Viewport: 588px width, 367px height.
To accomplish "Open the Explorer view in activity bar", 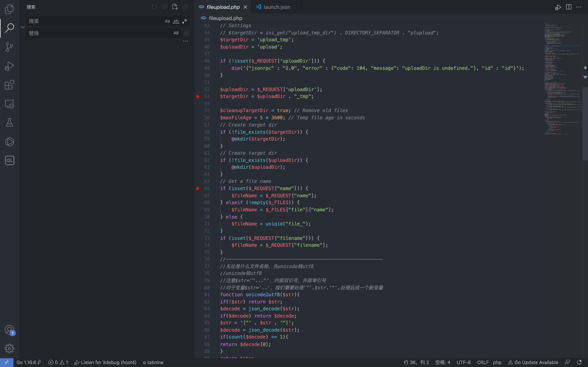I will click(9, 9).
